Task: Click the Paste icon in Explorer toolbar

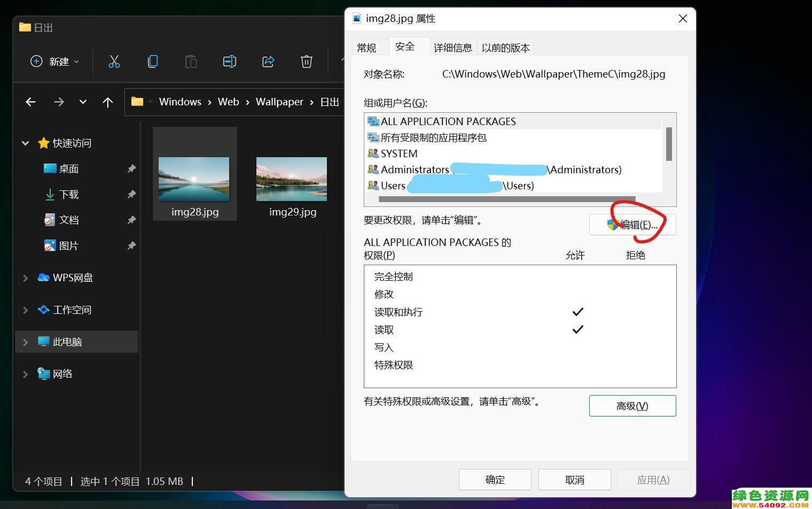Action: coord(191,61)
